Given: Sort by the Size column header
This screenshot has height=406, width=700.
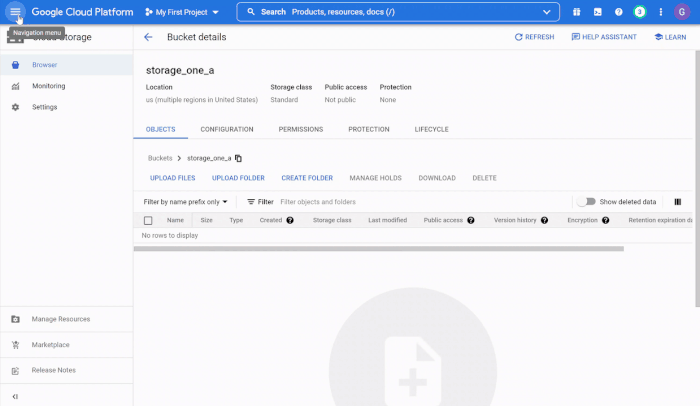Looking at the screenshot, I should (x=206, y=220).
